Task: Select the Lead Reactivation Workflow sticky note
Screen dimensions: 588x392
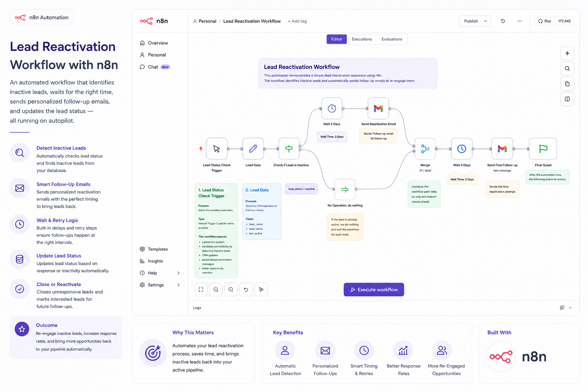Action: pos(348,73)
